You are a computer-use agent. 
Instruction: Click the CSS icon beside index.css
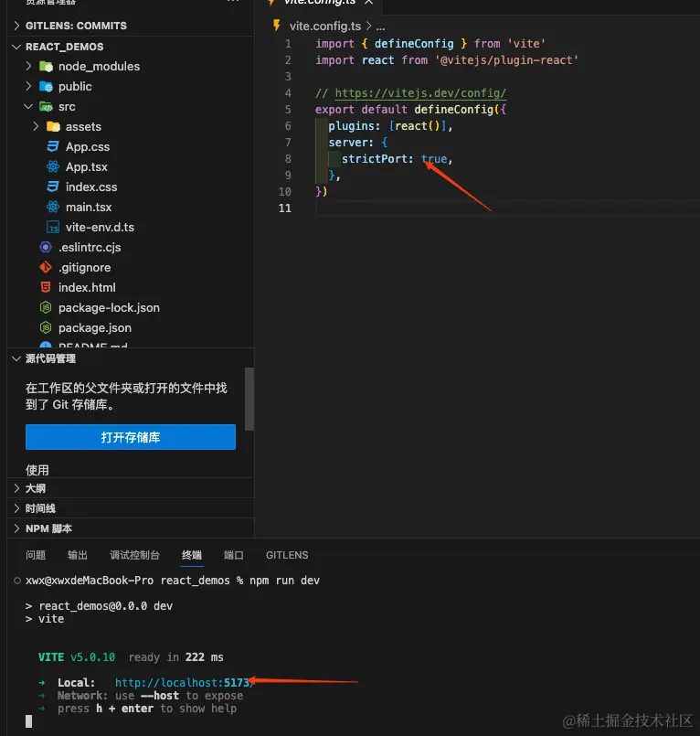(x=53, y=187)
